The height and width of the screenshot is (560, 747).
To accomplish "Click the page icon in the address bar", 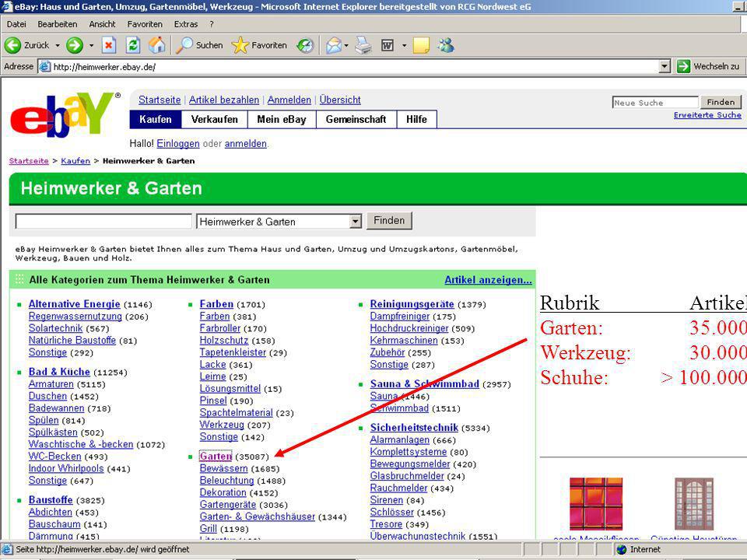I will (x=45, y=67).
